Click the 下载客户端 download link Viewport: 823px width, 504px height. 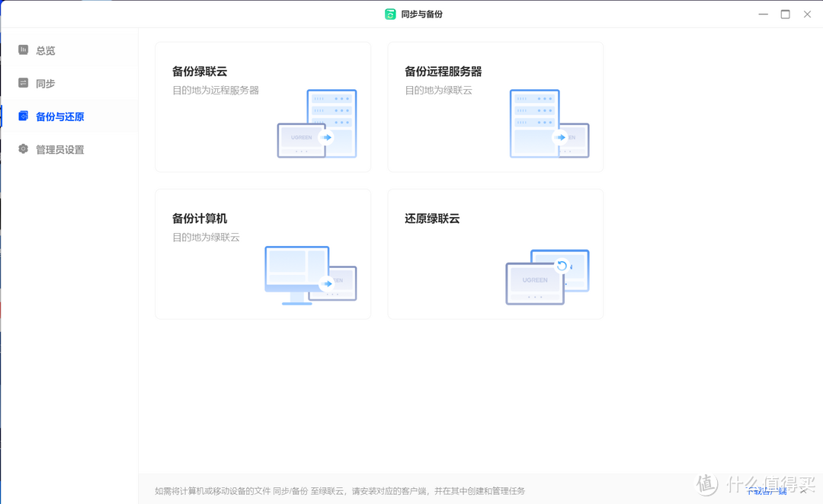[x=766, y=491]
